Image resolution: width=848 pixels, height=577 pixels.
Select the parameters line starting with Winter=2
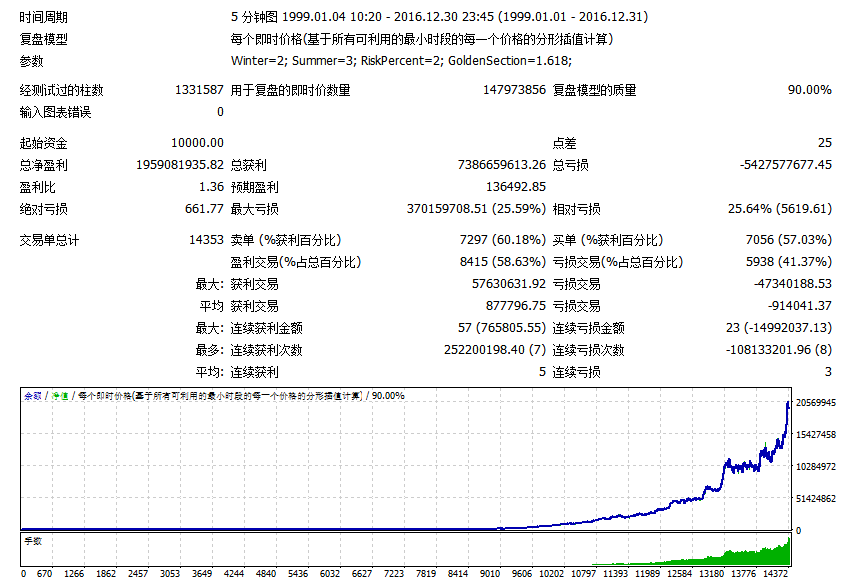click(400, 62)
